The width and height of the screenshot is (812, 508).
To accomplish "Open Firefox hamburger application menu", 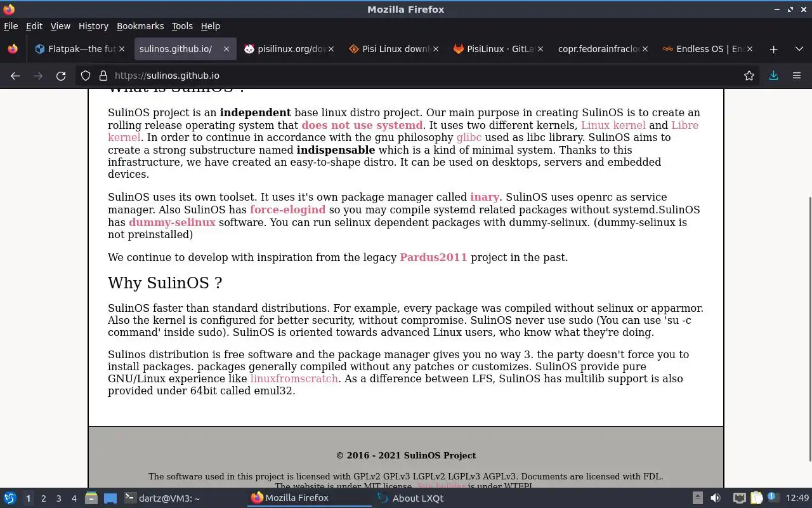I will (x=797, y=76).
